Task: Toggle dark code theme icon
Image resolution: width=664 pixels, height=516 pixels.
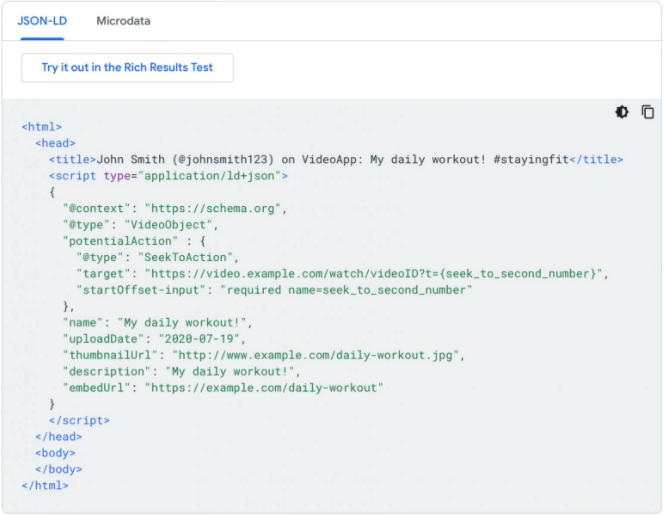Action: click(622, 112)
